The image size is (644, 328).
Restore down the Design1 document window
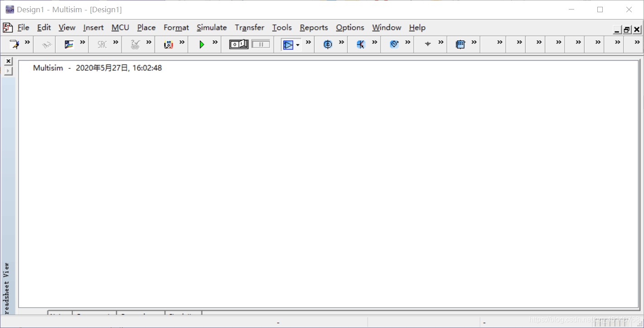click(627, 30)
